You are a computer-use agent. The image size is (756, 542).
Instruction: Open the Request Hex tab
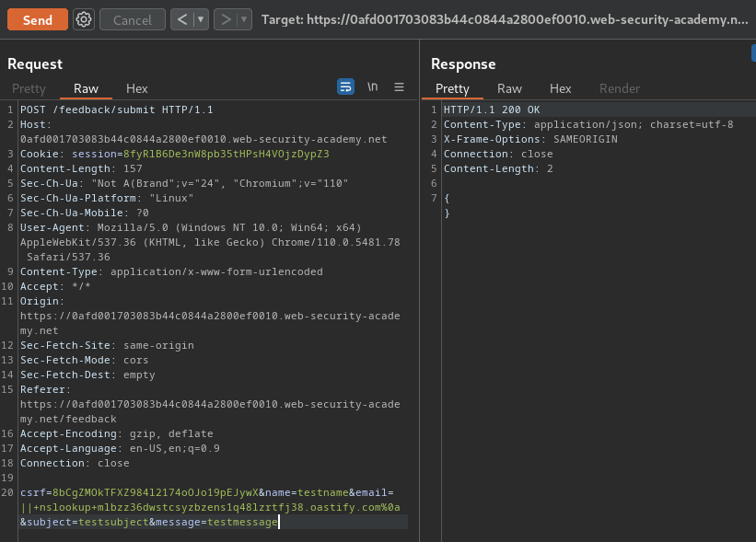click(x=137, y=88)
